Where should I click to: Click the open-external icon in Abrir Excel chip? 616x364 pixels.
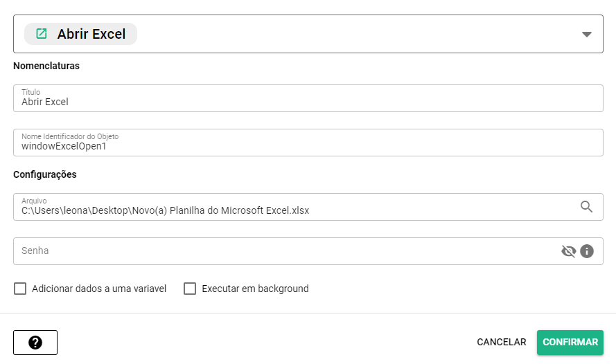coord(42,33)
